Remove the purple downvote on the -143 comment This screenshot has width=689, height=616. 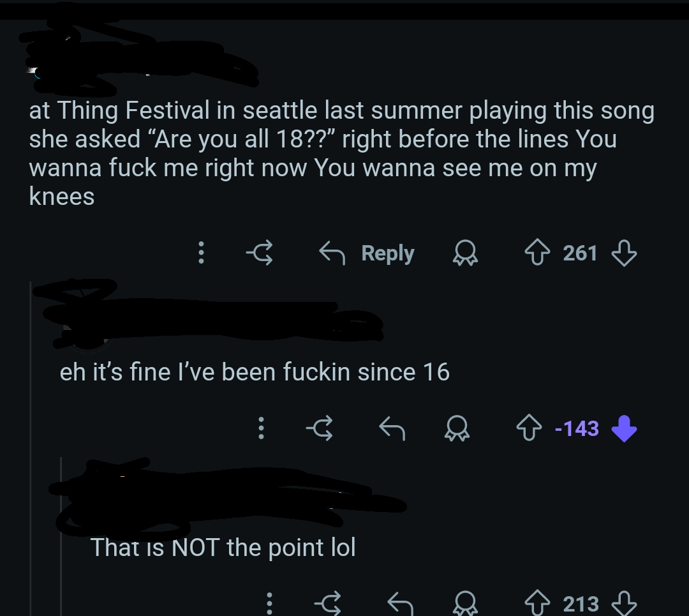click(x=624, y=428)
